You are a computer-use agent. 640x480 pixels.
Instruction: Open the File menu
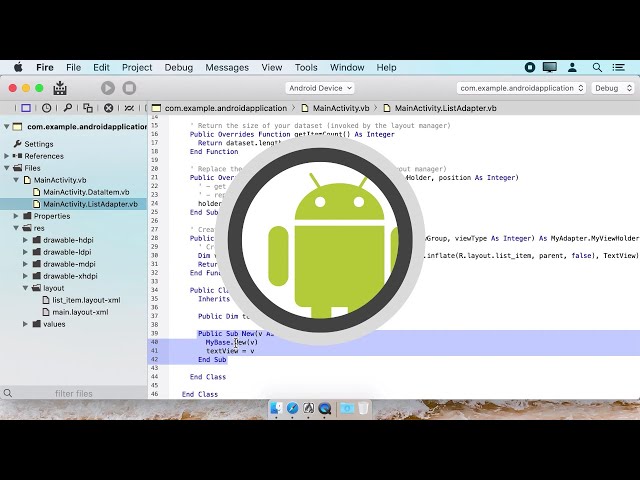point(73,67)
